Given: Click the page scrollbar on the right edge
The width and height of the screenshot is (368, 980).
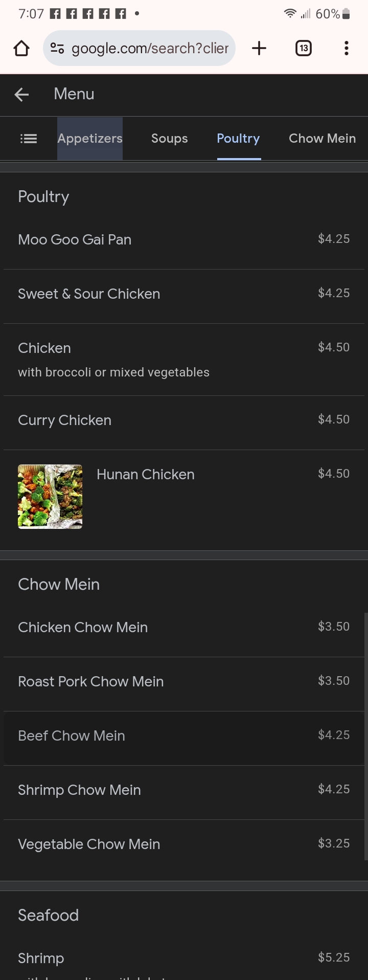Looking at the screenshot, I should (365, 737).
